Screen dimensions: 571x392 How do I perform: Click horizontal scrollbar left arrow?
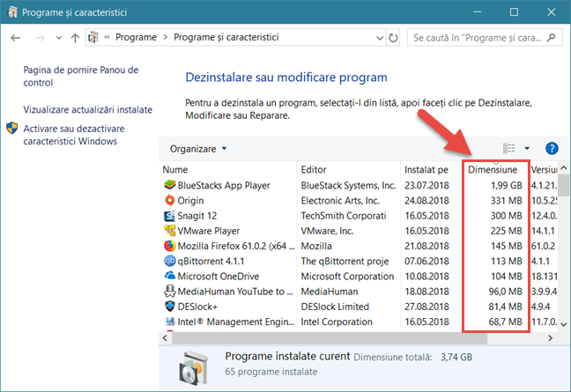tap(165, 338)
